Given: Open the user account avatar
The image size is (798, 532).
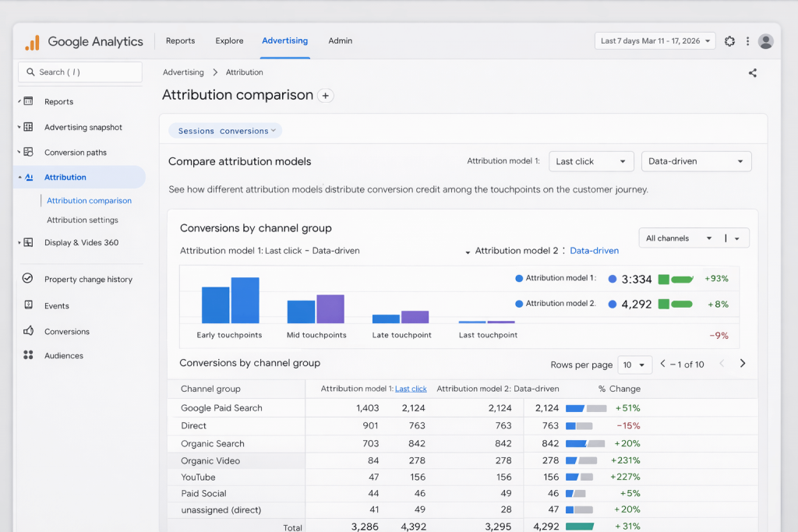Looking at the screenshot, I should (x=765, y=41).
